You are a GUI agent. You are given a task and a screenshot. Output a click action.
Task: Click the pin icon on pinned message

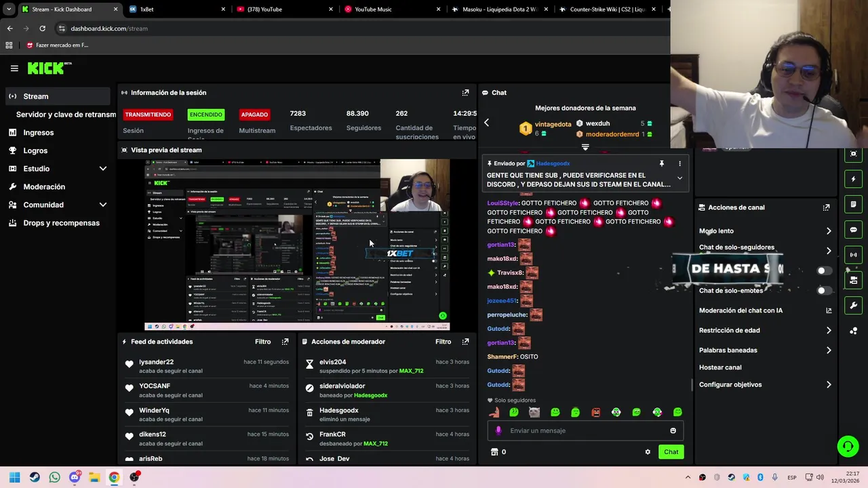click(661, 163)
